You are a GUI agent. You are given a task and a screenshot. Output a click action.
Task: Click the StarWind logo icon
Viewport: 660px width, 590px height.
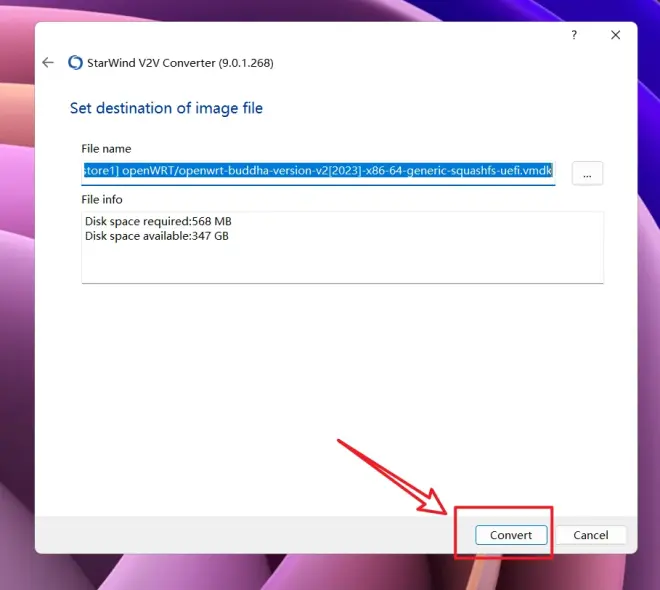(75, 63)
